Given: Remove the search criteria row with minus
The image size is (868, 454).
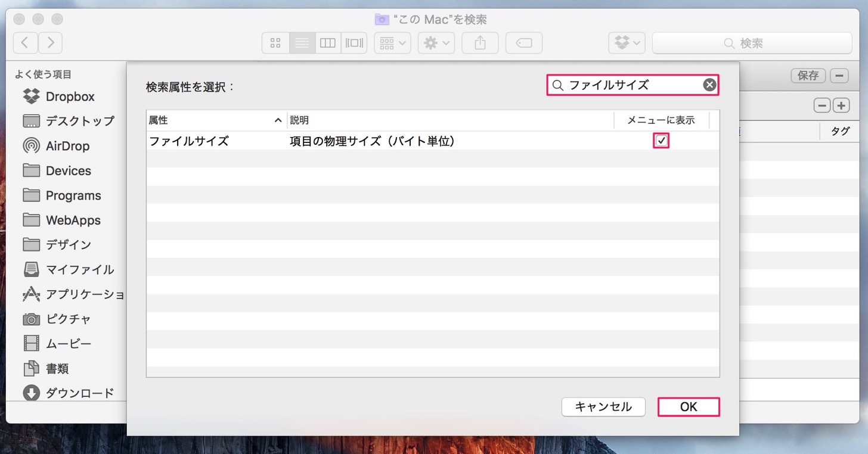Looking at the screenshot, I should pyautogui.click(x=823, y=105).
